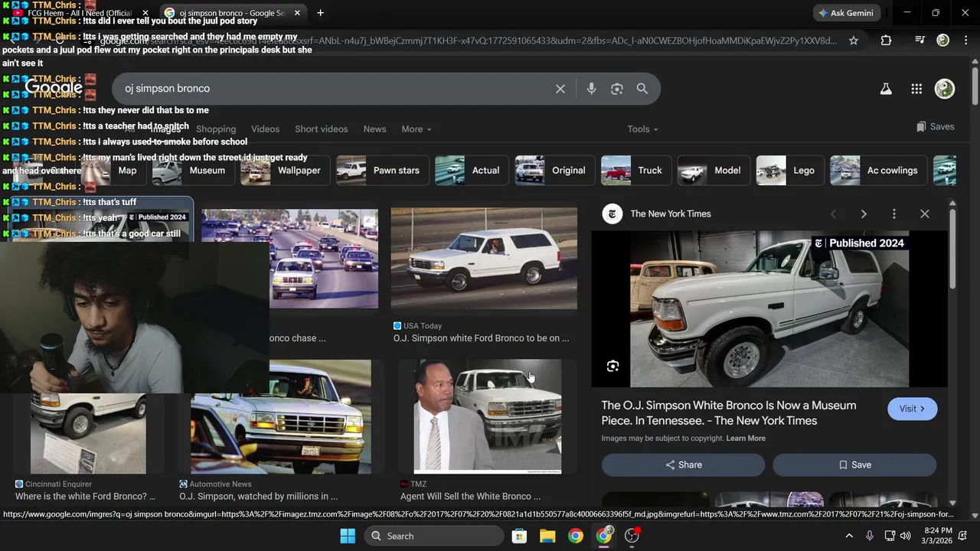Open NYT article title about Museum Piece

(729, 413)
